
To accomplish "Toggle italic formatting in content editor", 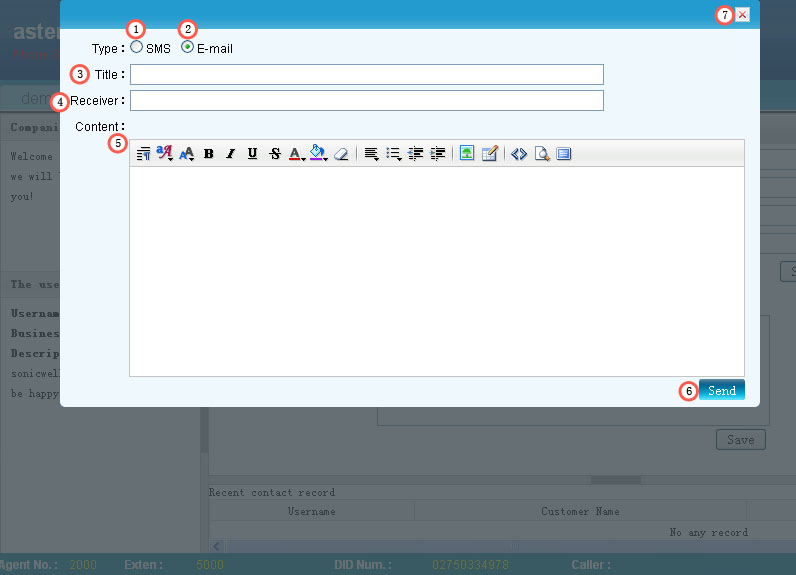I will (230, 153).
